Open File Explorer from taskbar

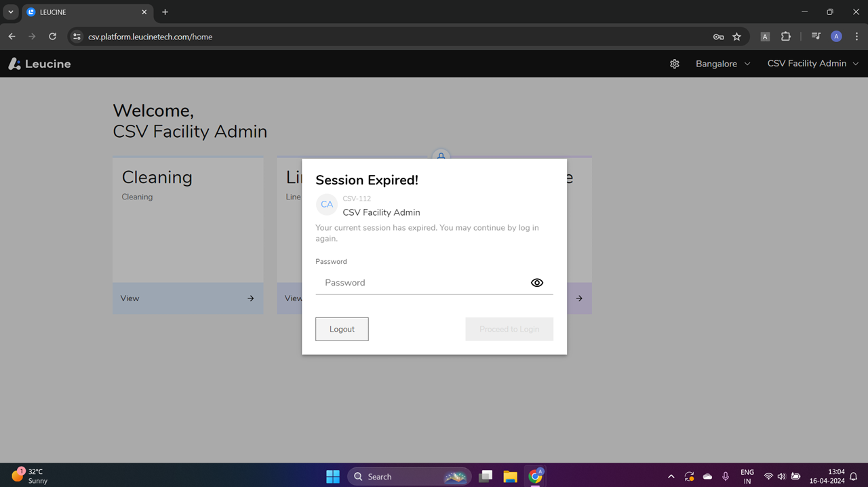(x=510, y=477)
